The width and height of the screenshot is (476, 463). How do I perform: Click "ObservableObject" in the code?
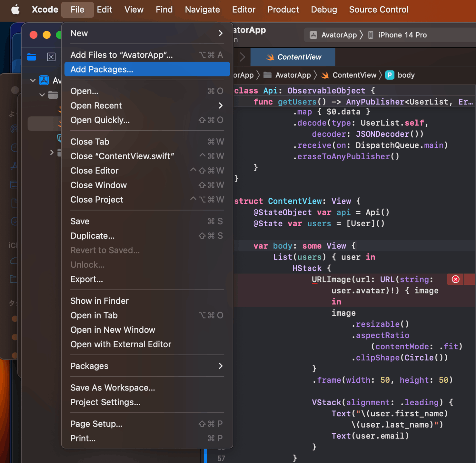[x=326, y=91]
